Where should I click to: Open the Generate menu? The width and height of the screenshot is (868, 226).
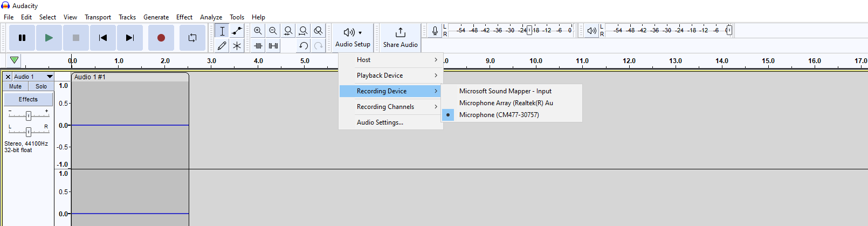tap(156, 17)
